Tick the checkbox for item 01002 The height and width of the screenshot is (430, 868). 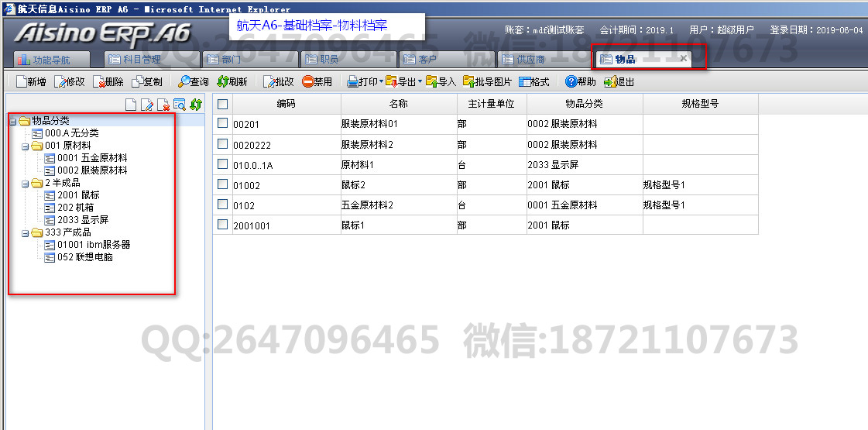pos(223,184)
